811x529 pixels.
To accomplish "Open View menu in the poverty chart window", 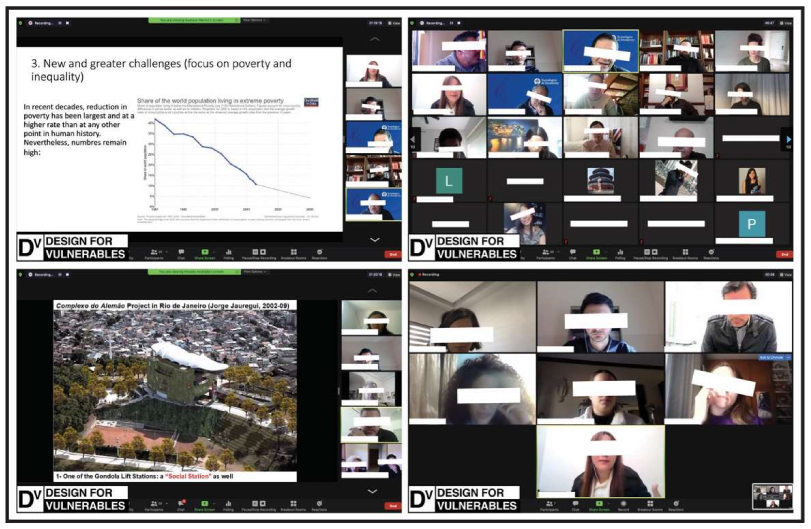I will pyautogui.click(x=393, y=22).
